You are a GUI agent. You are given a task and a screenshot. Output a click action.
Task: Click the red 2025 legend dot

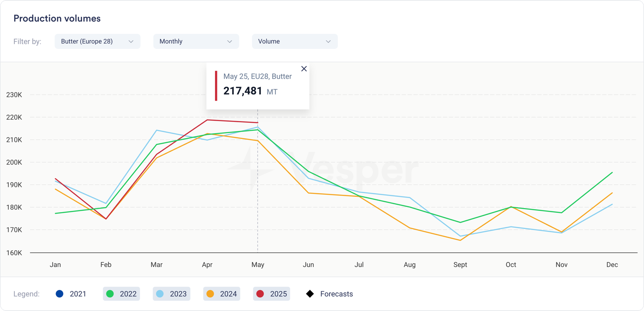(260, 294)
